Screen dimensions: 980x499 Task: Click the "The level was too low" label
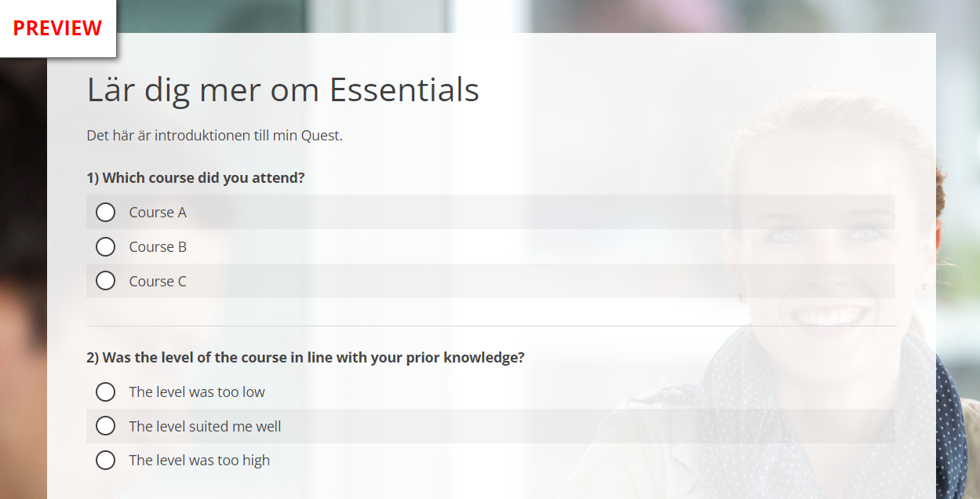click(x=197, y=392)
